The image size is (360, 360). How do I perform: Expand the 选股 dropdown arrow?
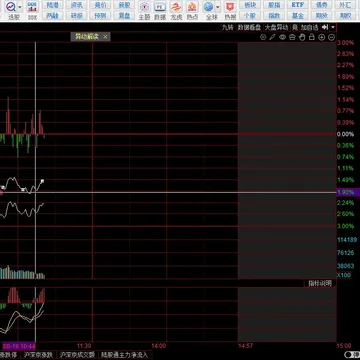coord(20,7)
